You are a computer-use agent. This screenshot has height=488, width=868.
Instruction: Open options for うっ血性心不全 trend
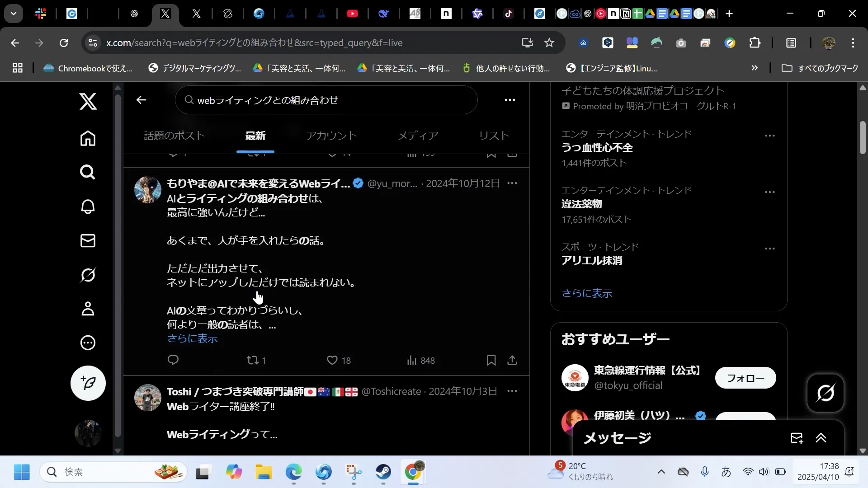(770, 136)
